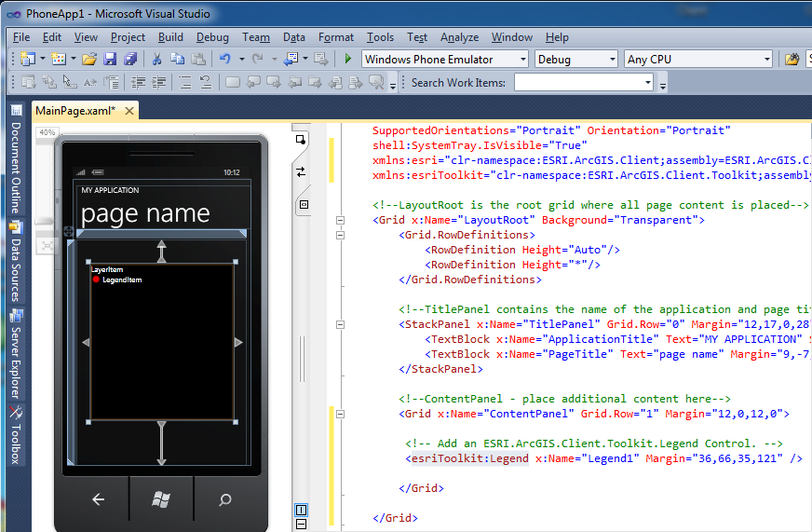Collapse the Grid.RowDefinitions outline node
The width and height of the screenshot is (812, 532).
(x=340, y=235)
